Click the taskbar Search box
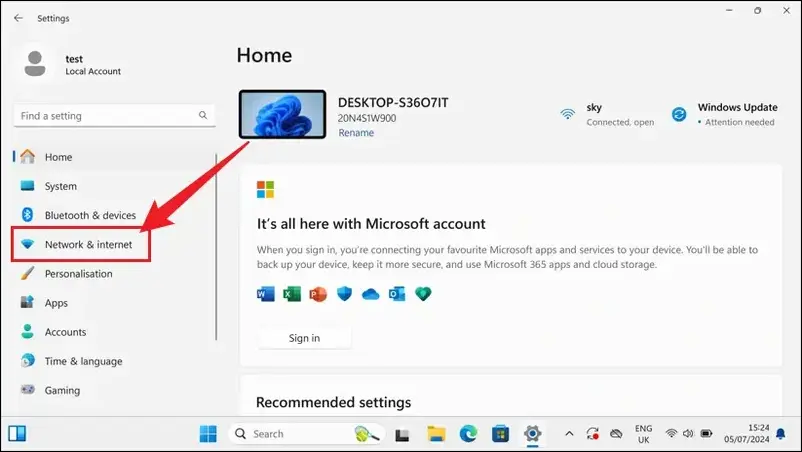 coord(306,434)
